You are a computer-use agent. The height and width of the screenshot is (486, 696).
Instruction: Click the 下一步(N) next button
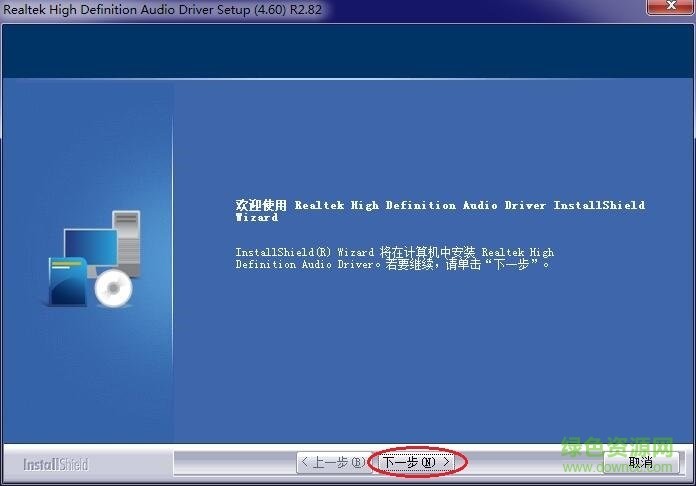pos(417,462)
